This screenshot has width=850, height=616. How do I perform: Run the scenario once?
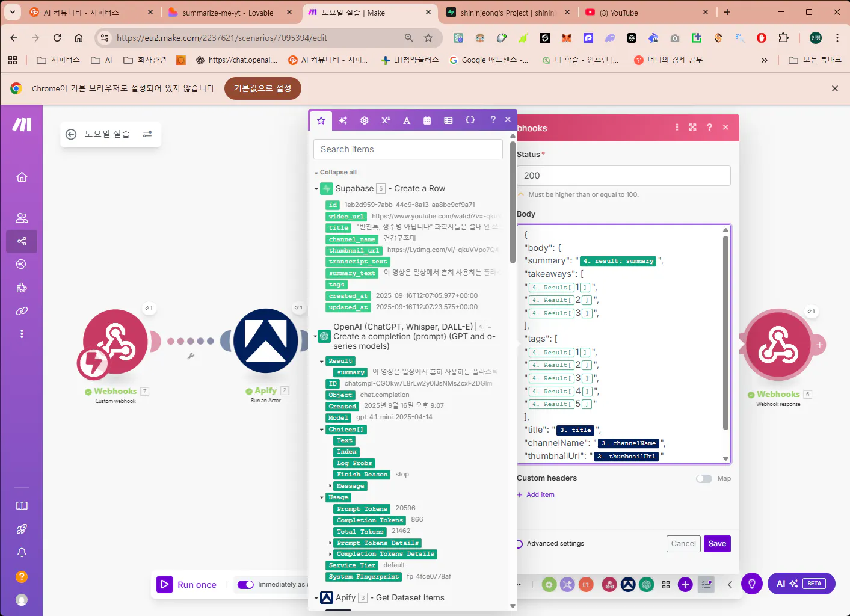186,585
